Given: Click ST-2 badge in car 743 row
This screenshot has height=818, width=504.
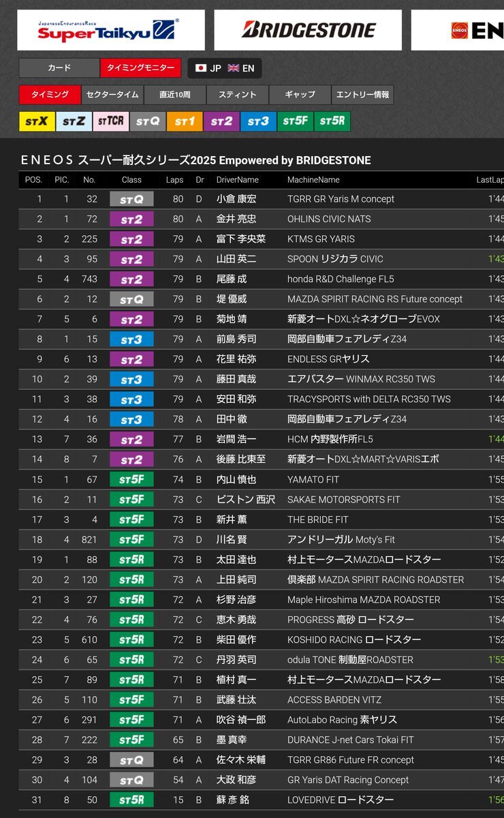Looking at the screenshot, I should [x=131, y=279].
